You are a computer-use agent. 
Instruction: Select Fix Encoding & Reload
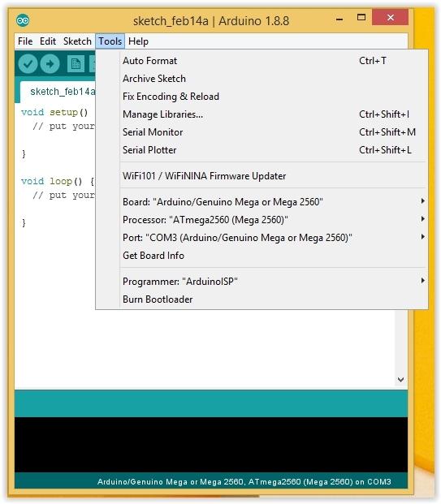(262, 97)
